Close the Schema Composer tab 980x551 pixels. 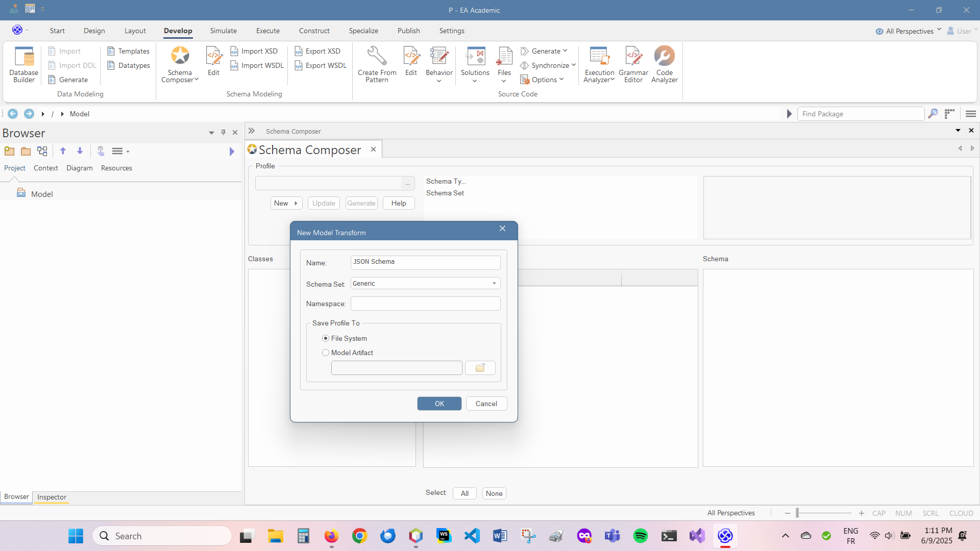tap(373, 149)
